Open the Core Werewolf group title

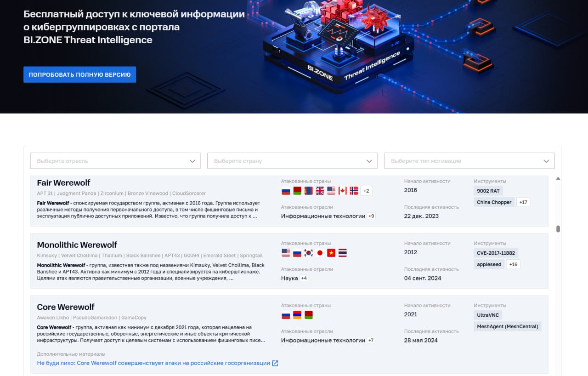click(66, 307)
